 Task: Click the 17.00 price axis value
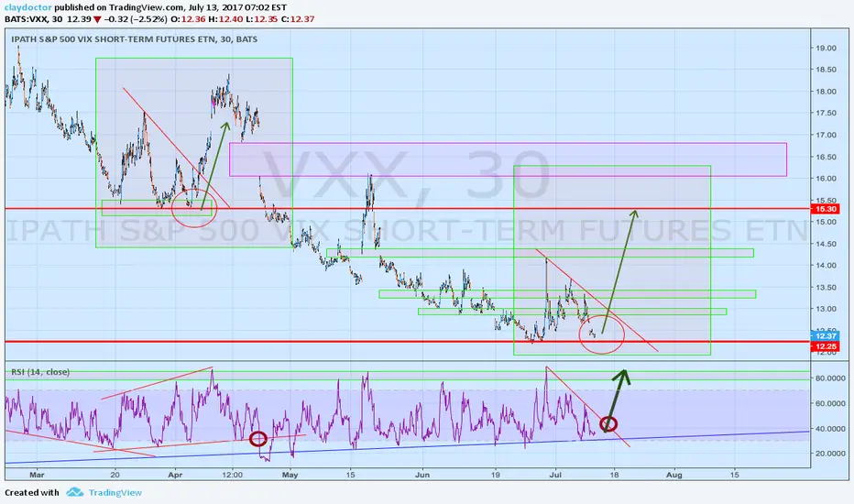[x=826, y=135]
